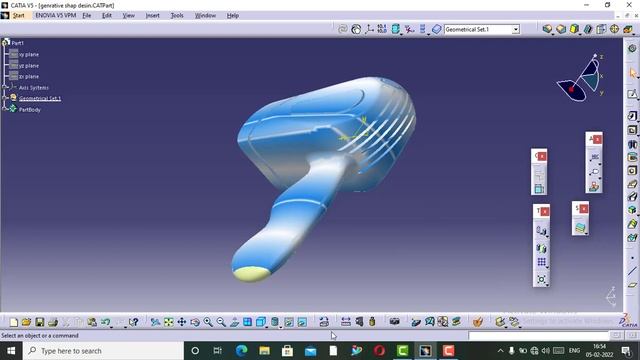Image resolution: width=640 pixels, height=360 pixels.
Task: Select Part1 root in specification tree
Action: pyautogui.click(x=18, y=43)
